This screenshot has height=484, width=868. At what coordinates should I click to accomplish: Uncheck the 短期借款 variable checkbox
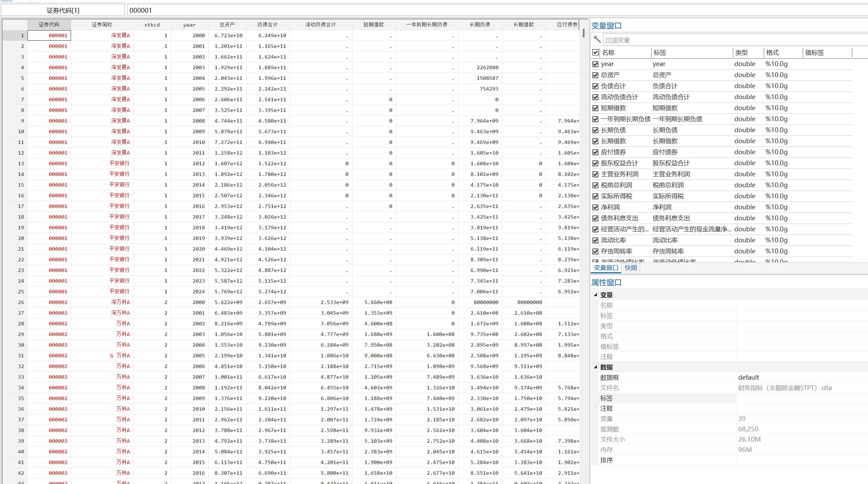[x=596, y=108]
